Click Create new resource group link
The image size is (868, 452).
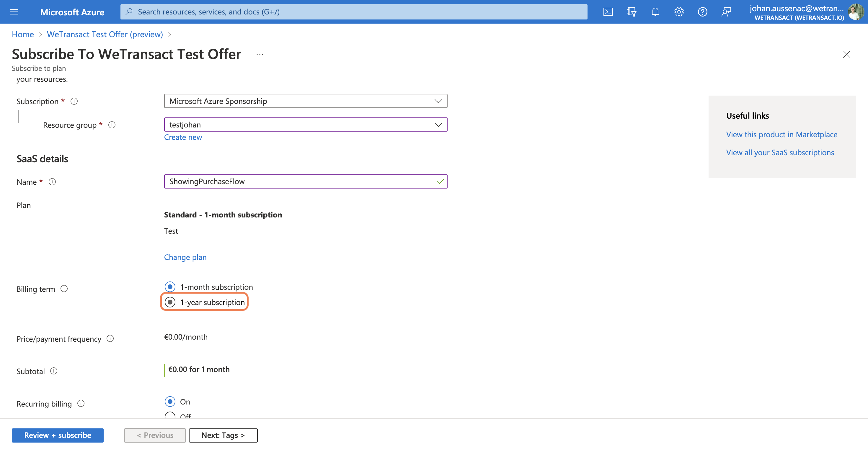(x=183, y=137)
